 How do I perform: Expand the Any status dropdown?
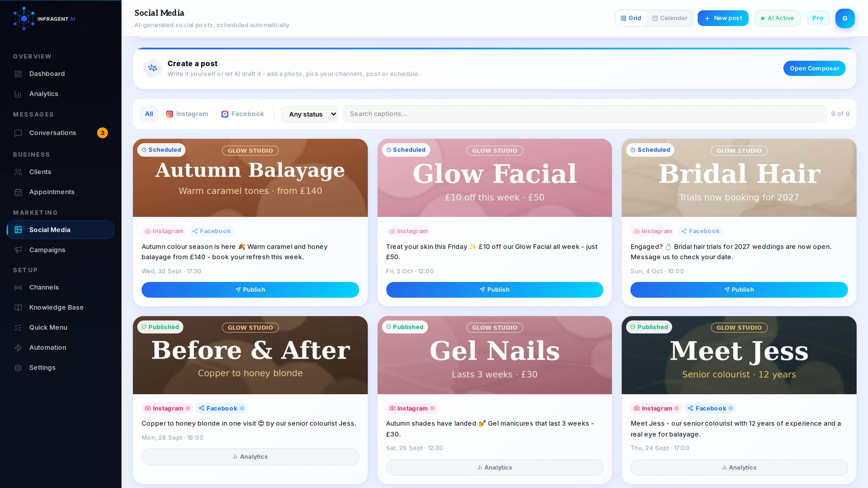click(310, 114)
